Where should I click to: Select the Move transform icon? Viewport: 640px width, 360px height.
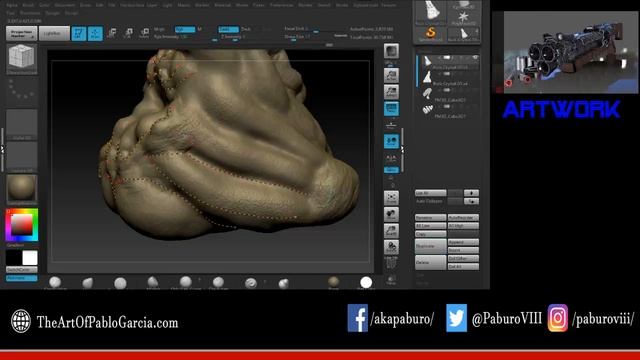pyautogui.click(x=111, y=33)
